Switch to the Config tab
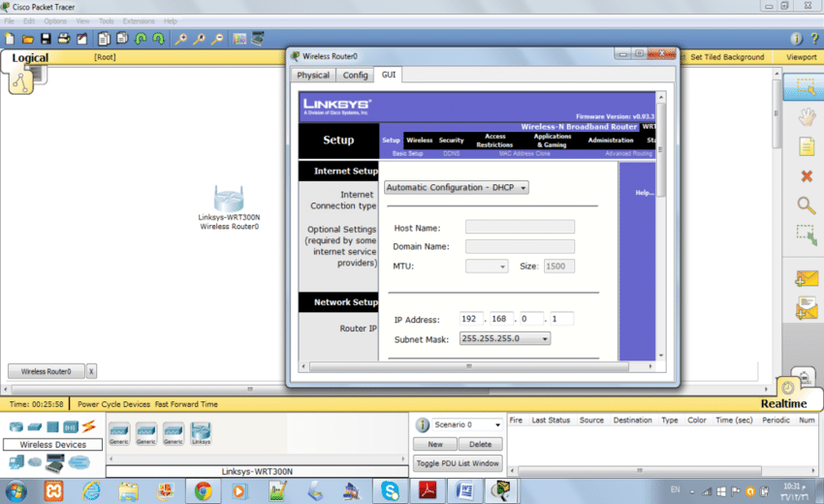 click(355, 76)
